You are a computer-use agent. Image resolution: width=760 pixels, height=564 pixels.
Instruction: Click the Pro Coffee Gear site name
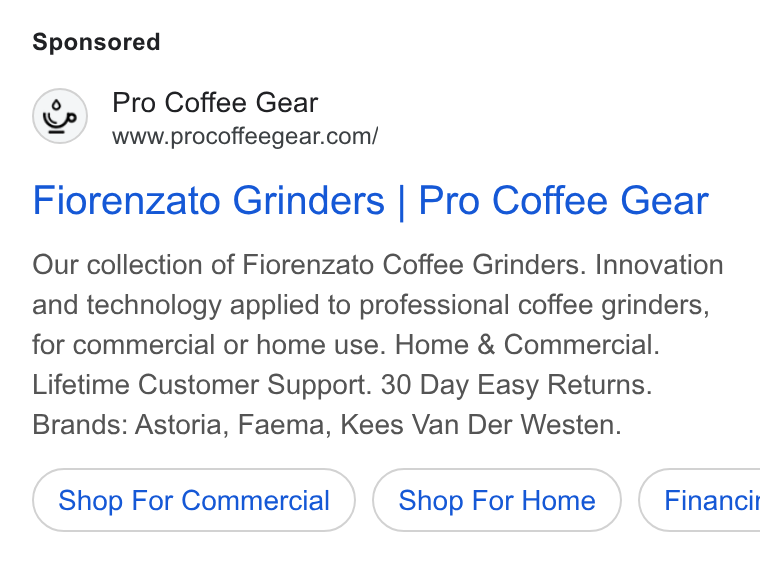click(x=215, y=103)
